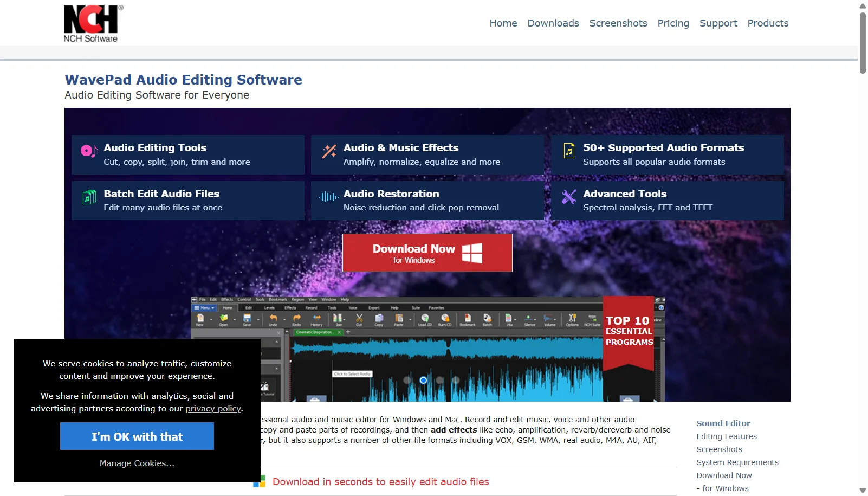Image resolution: width=868 pixels, height=496 pixels.
Task: Click the Sound Editor sidebar heading
Action: pyautogui.click(x=723, y=423)
